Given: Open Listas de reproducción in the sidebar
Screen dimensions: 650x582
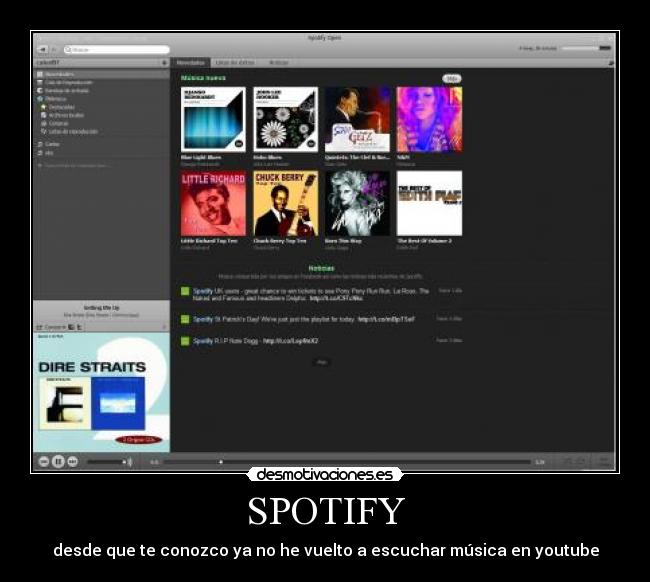Looking at the screenshot, I should pyautogui.click(x=101, y=131).
